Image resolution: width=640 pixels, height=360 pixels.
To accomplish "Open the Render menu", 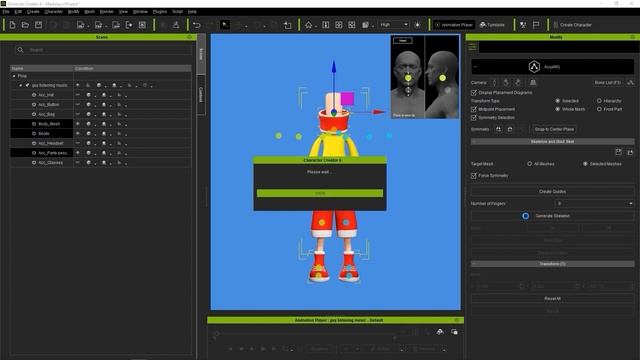I will click(x=107, y=11).
